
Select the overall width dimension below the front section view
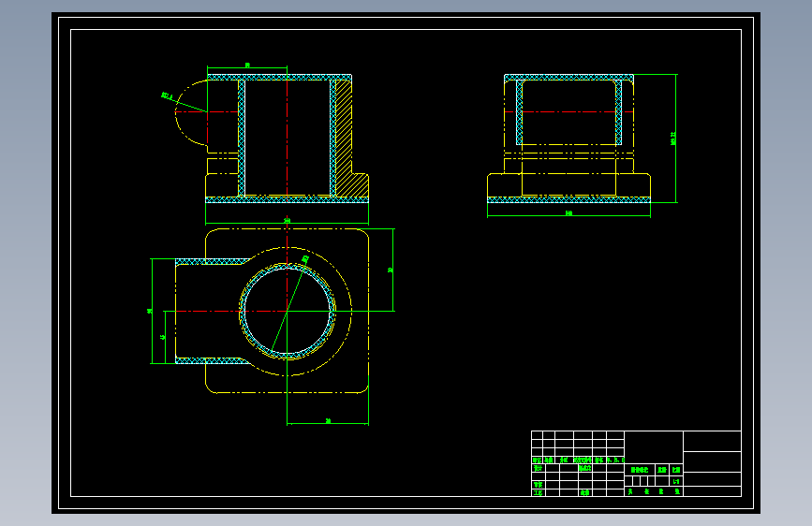[287, 221]
